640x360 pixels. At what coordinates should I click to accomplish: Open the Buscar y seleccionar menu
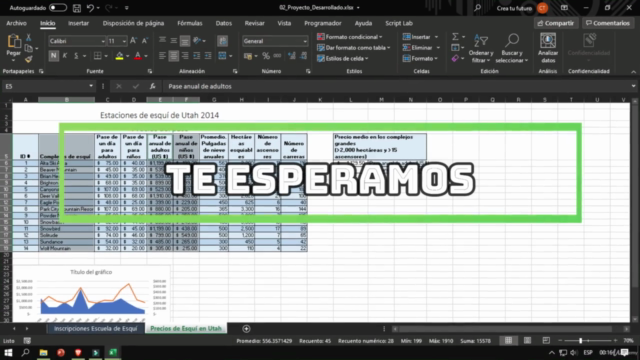(512, 49)
